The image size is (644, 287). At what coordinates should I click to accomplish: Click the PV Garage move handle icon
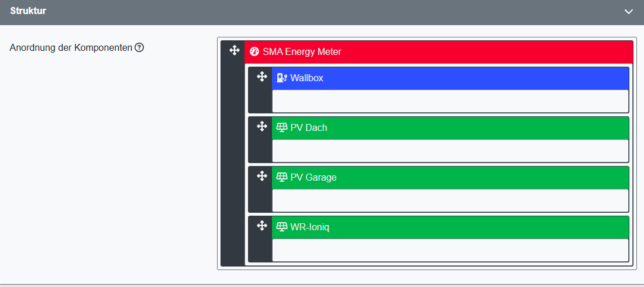tap(262, 177)
